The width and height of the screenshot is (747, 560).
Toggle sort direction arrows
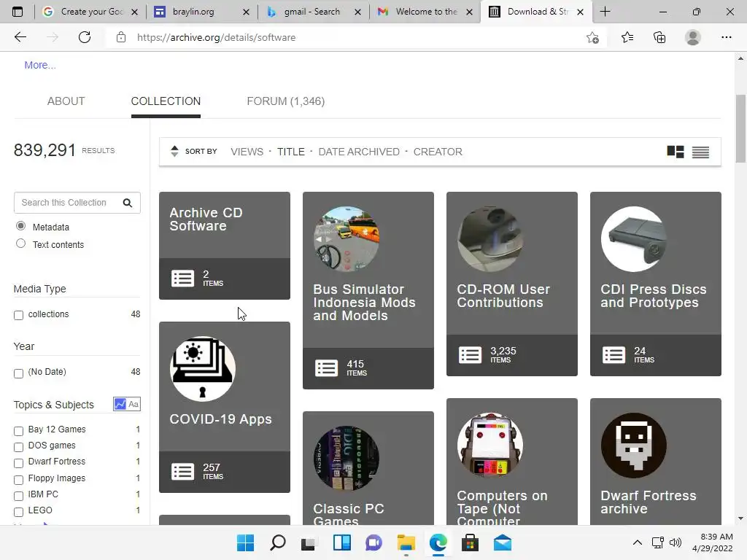[174, 152]
